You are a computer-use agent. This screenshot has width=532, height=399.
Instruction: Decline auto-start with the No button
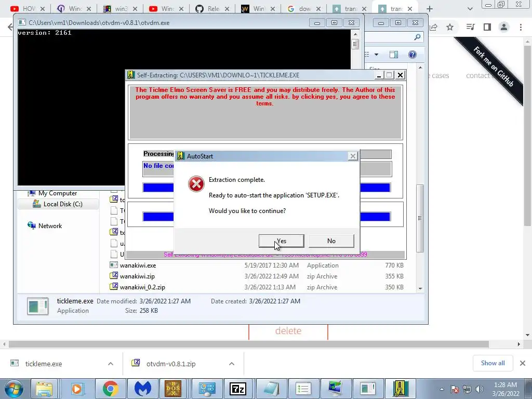pyautogui.click(x=331, y=241)
